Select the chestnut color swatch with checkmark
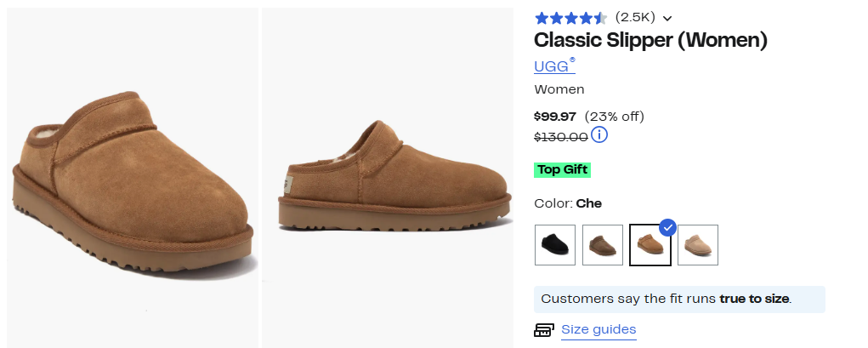 tap(650, 245)
